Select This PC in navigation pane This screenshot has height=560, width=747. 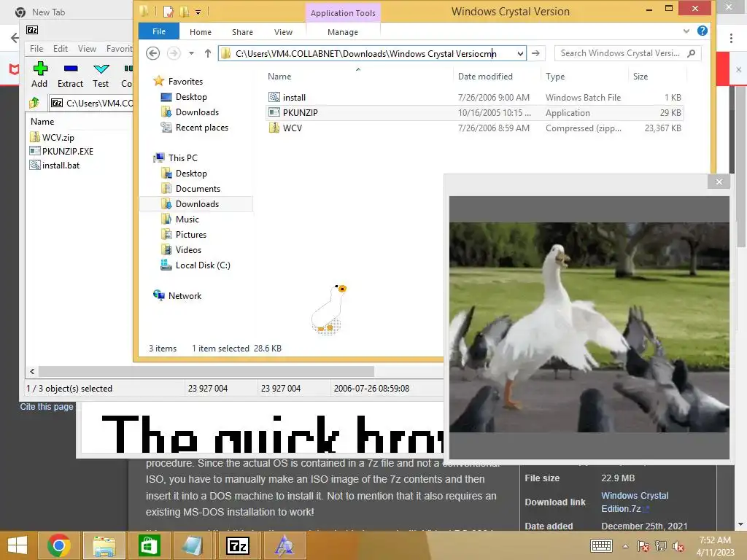pos(175,157)
